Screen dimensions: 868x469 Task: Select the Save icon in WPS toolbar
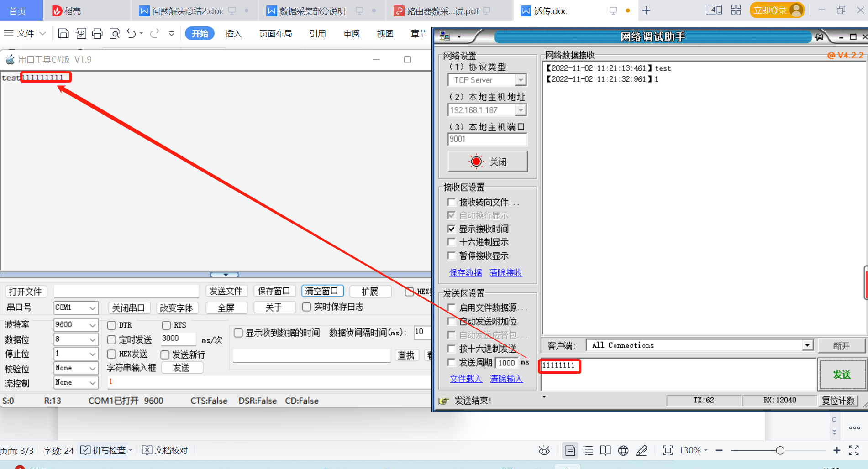tap(63, 33)
